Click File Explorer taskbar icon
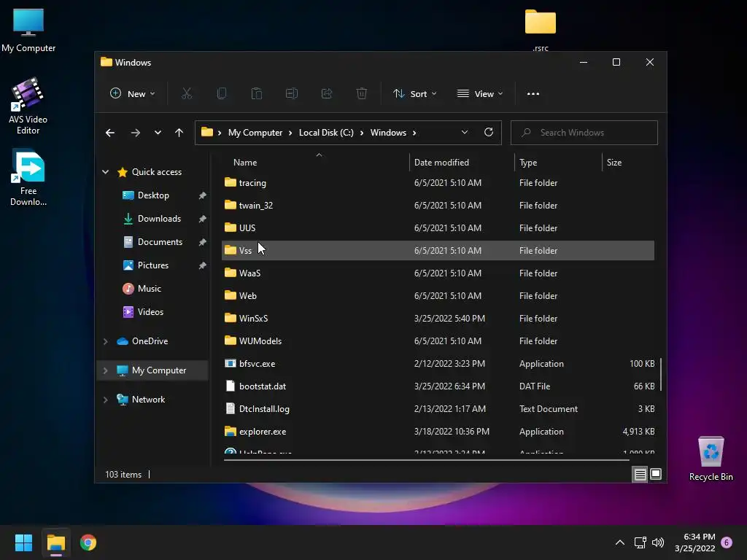The height and width of the screenshot is (560, 747). (x=55, y=542)
